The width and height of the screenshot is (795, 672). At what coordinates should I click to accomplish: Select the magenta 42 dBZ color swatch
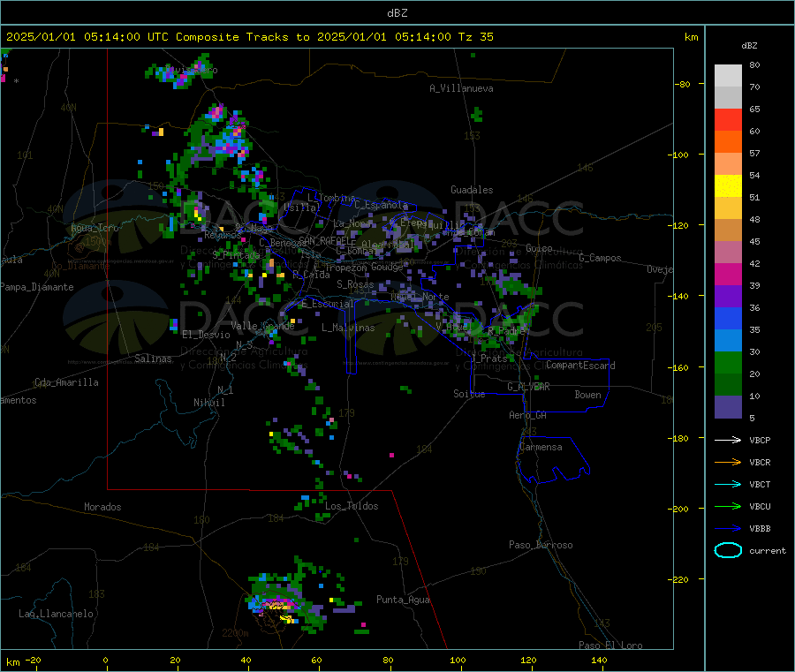click(x=728, y=274)
